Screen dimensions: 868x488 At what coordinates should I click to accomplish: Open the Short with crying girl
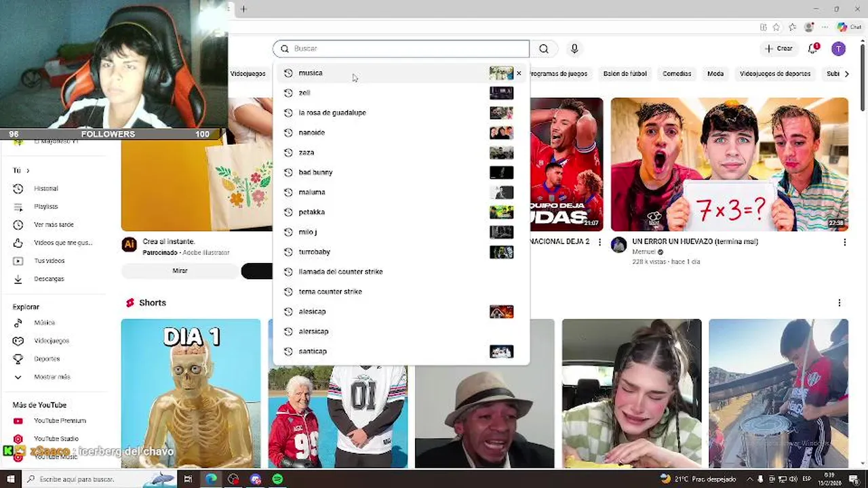click(x=631, y=393)
